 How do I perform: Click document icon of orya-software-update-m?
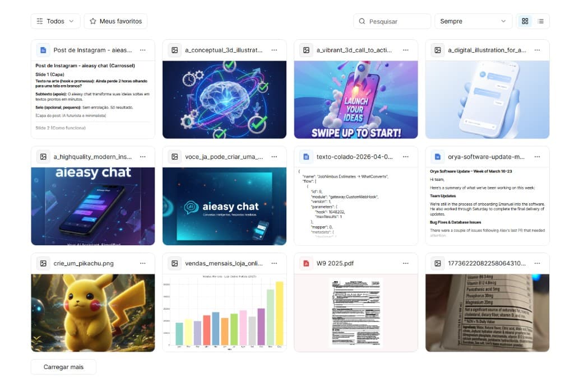(x=437, y=156)
